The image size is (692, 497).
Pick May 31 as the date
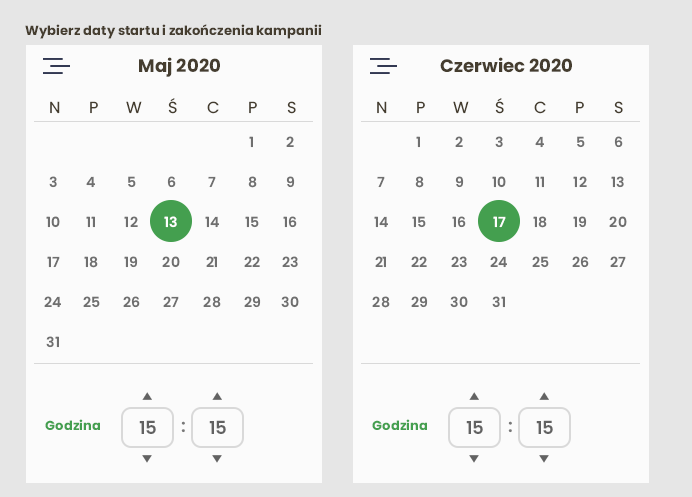[53, 342]
